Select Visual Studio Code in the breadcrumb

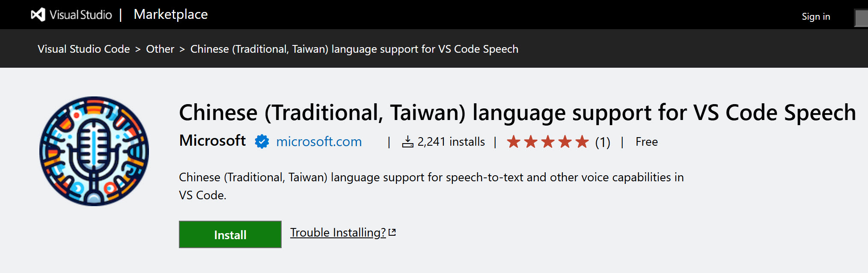point(83,49)
